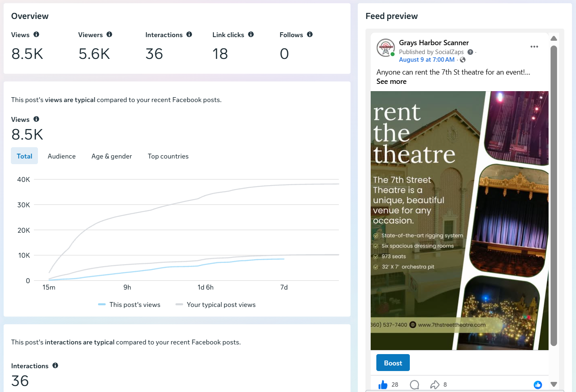Screen dimensions: 576x392
Task: Click the Feed preview heading
Action: point(392,16)
